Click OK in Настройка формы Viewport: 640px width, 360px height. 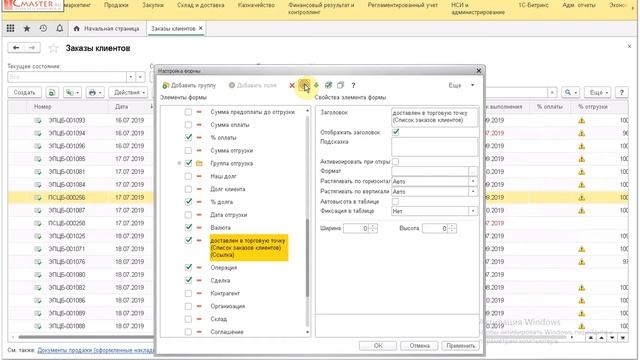378,346
